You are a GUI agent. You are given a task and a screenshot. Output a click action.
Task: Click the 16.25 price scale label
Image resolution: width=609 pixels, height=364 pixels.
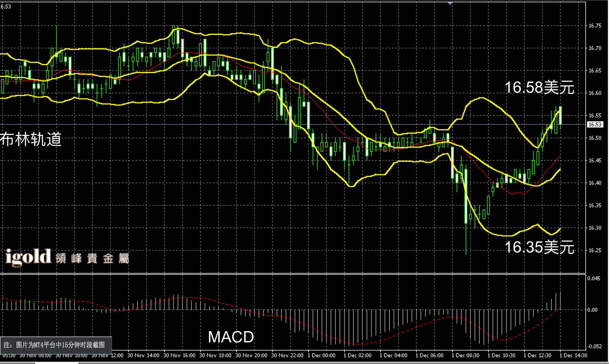point(595,251)
